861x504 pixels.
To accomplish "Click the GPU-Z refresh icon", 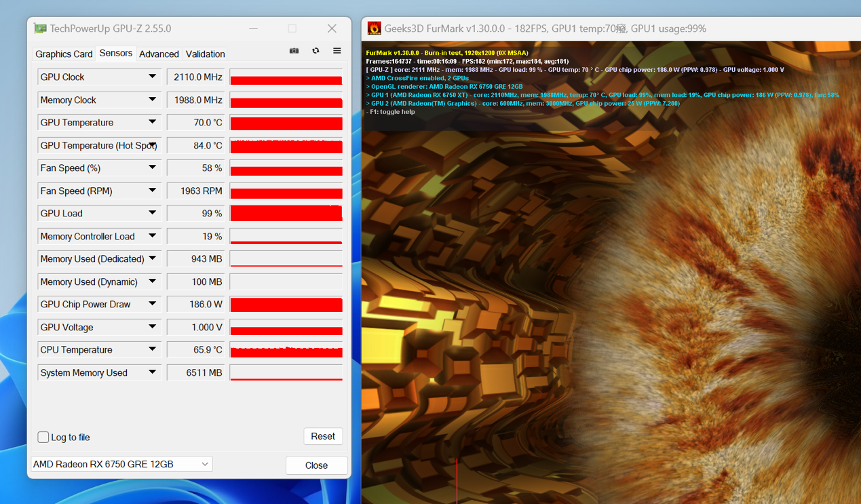I will [x=315, y=51].
